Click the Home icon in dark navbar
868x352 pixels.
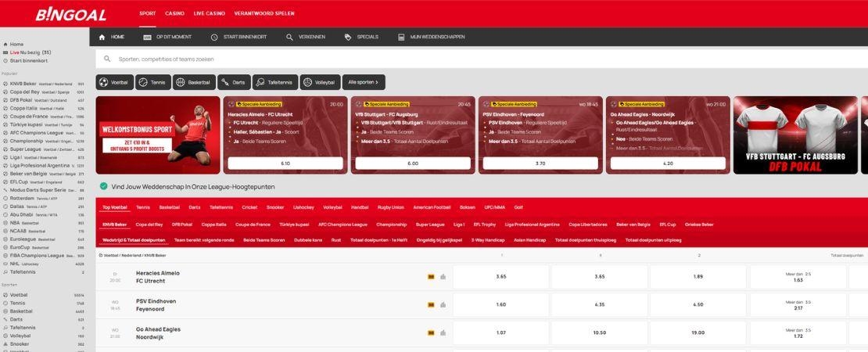(102, 37)
